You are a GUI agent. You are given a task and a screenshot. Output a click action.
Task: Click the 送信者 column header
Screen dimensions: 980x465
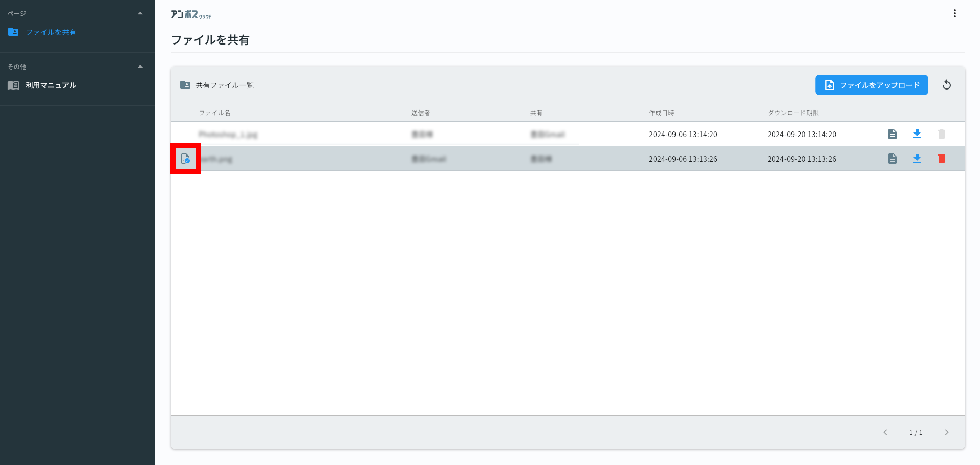[421, 113]
